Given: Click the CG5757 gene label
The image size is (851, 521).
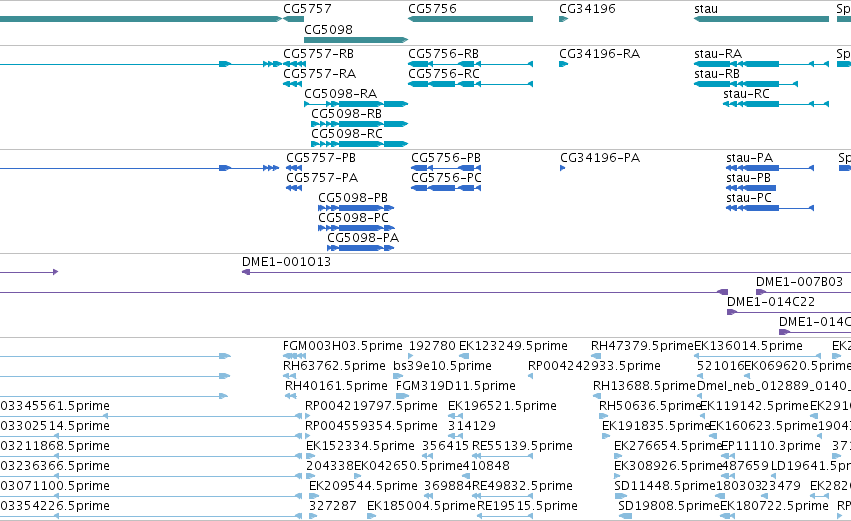Looking at the screenshot, I should (307, 9).
